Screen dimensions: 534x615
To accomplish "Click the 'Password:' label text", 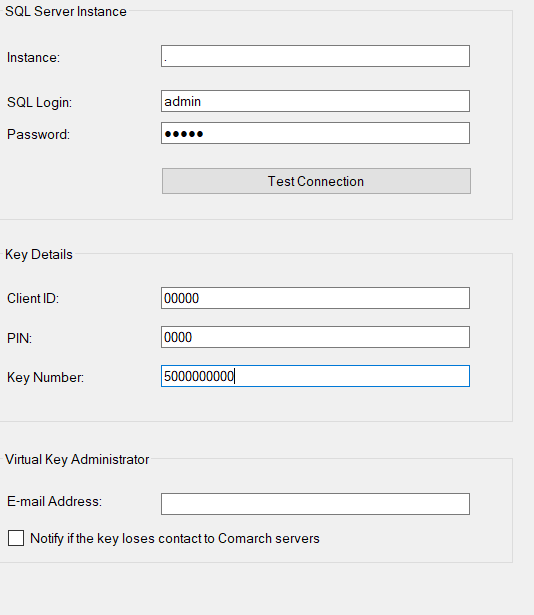I will [x=38, y=135].
